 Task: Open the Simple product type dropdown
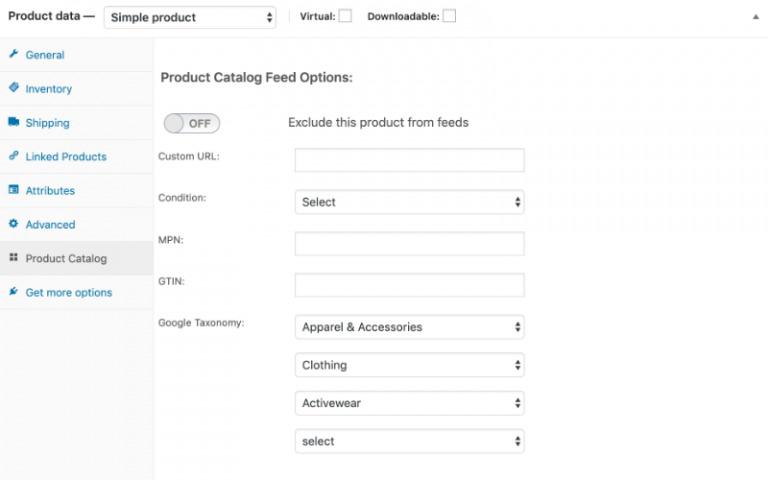coord(190,17)
